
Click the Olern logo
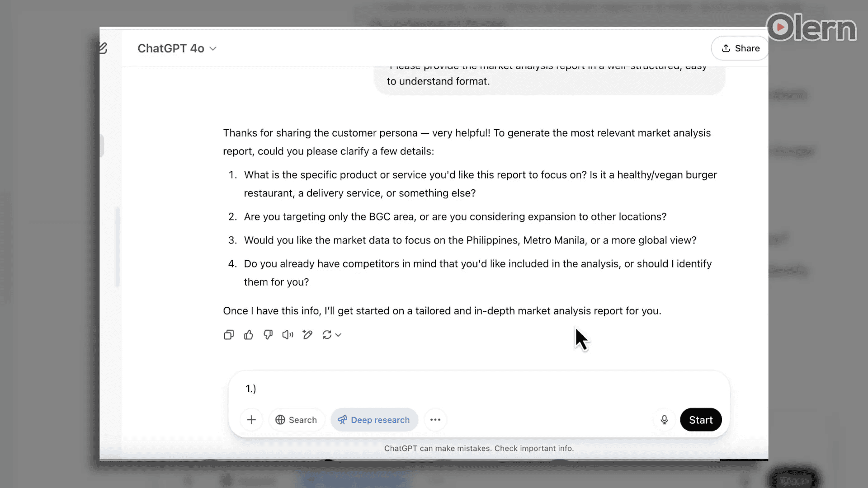click(x=811, y=28)
